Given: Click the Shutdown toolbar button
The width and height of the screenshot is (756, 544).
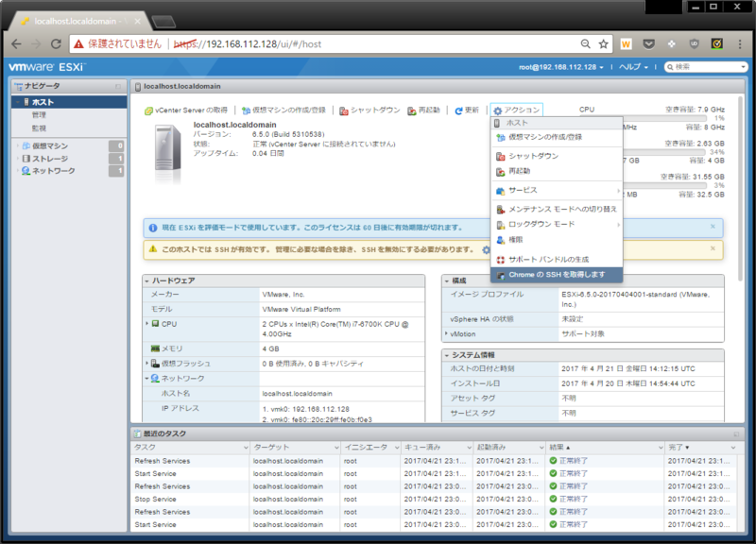Looking at the screenshot, I should click(x=369, y=110).
